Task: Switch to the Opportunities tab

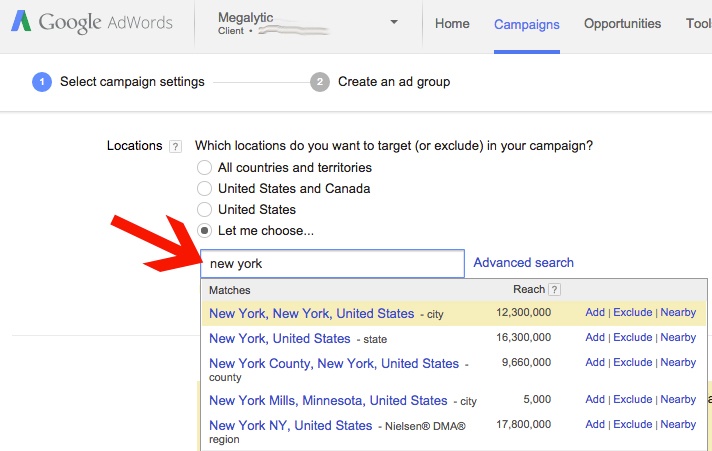Action: click(x=622, y=24)
